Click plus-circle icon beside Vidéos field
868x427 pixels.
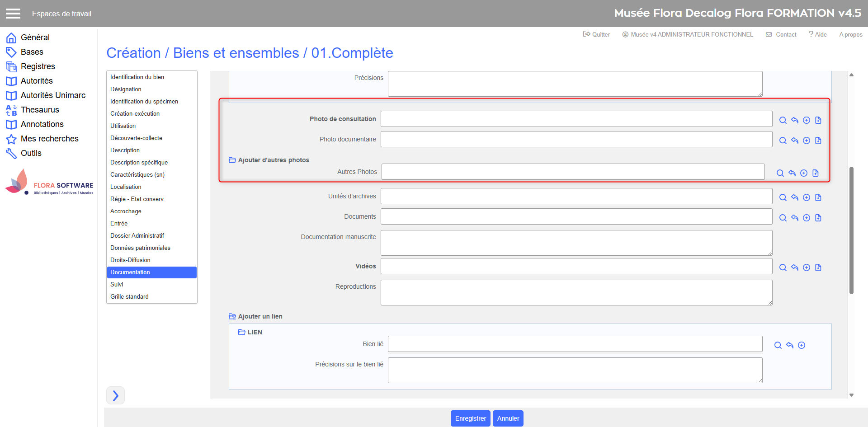coord(806,267)
